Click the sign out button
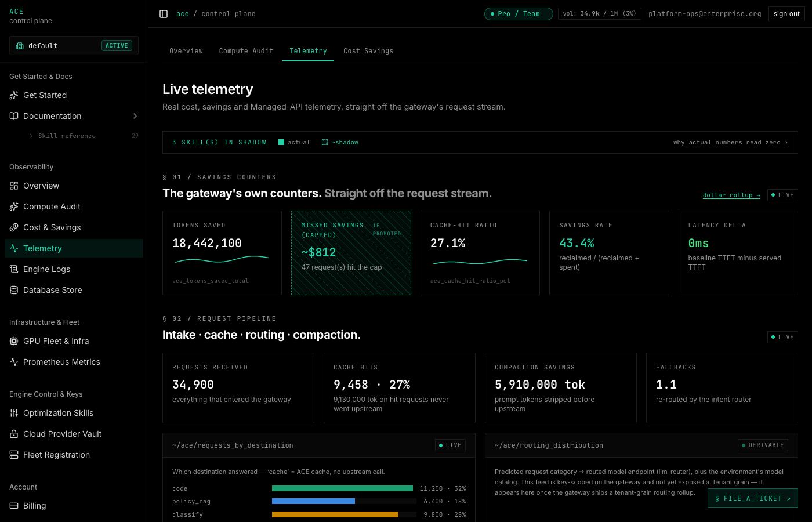Viewport: 812px width, 522px height. coord(786,14)
